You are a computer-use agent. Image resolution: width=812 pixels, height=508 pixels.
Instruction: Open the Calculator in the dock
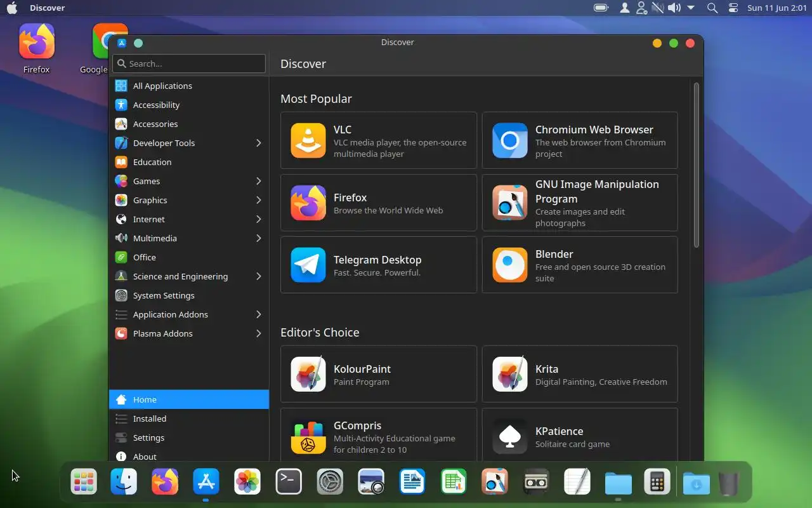[x=657, y=482]
